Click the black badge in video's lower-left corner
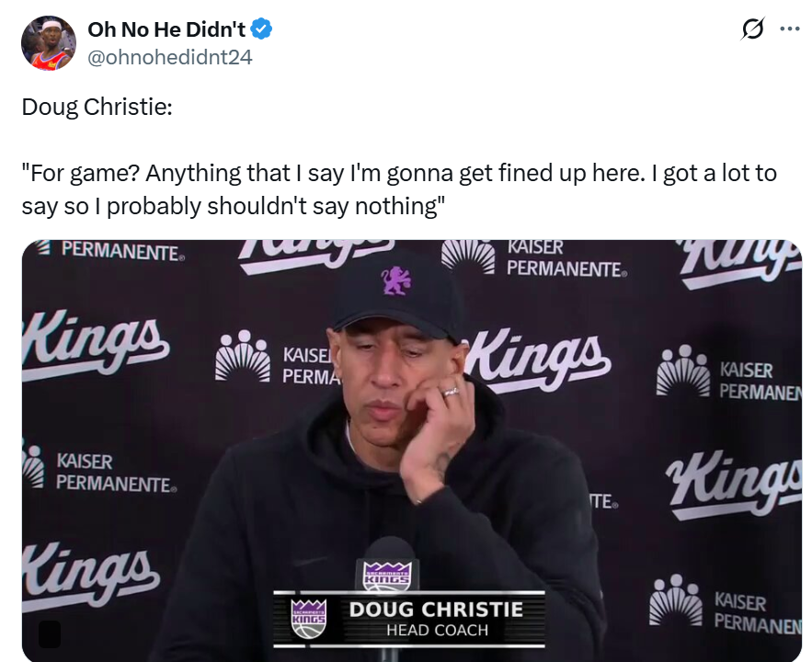Screen dimensions: 812x662 tap(50, 633)
